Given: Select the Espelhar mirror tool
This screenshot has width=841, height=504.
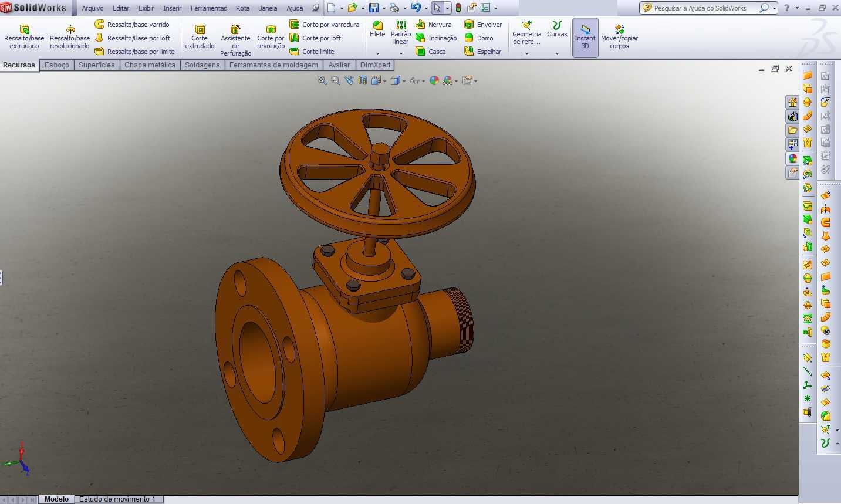Looking at the screenshot, I should (483, 52).
